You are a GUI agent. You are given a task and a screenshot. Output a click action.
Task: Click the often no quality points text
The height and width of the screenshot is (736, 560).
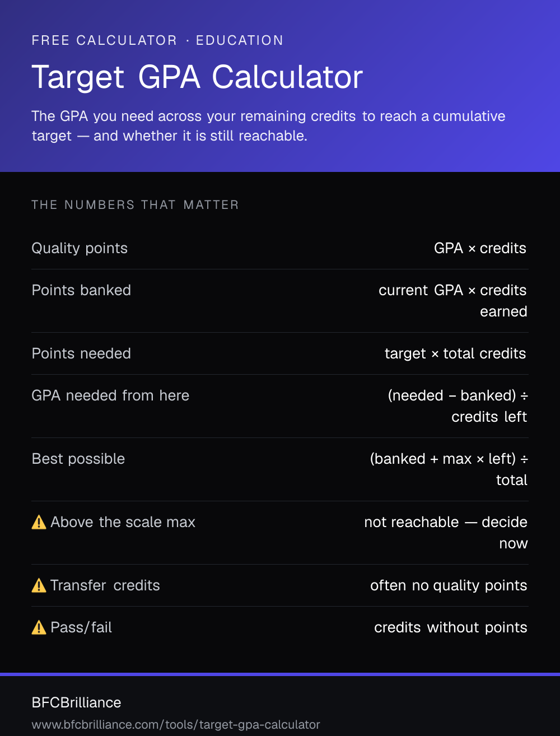click(449, 585)
